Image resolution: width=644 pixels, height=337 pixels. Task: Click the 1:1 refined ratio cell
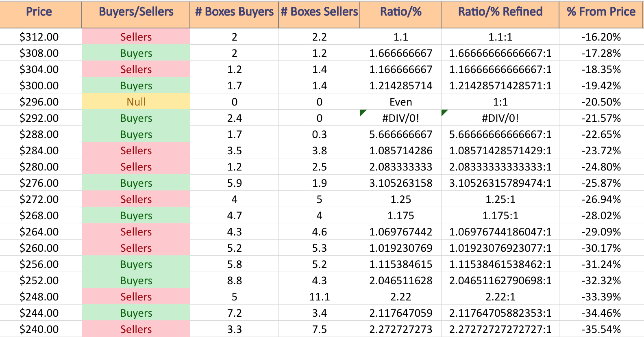(500, 102)
